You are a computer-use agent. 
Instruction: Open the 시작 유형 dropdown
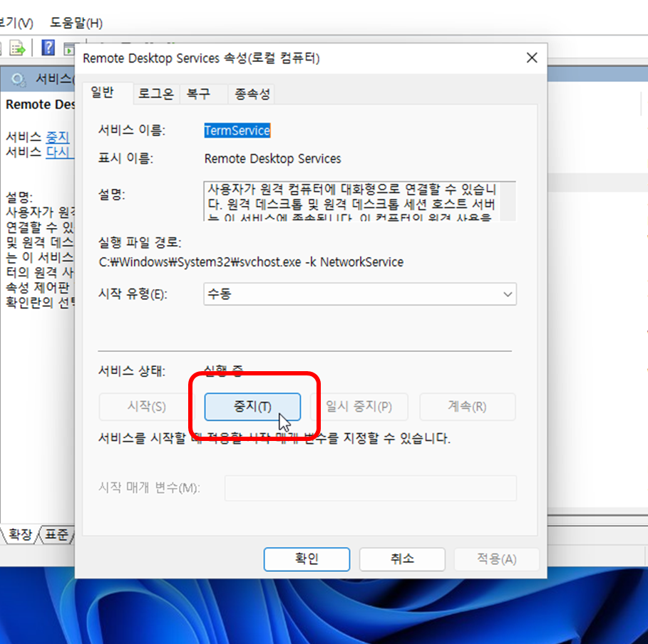click(x=360, y=294)
